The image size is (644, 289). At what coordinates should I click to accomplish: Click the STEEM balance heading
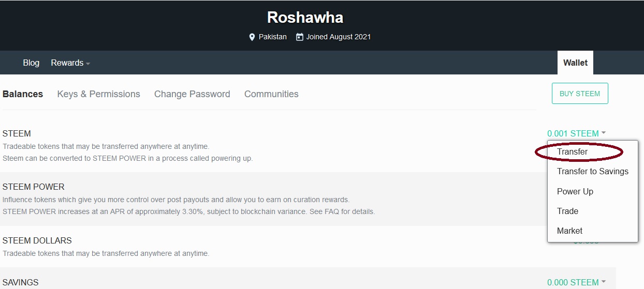click(x=17, y=133)
